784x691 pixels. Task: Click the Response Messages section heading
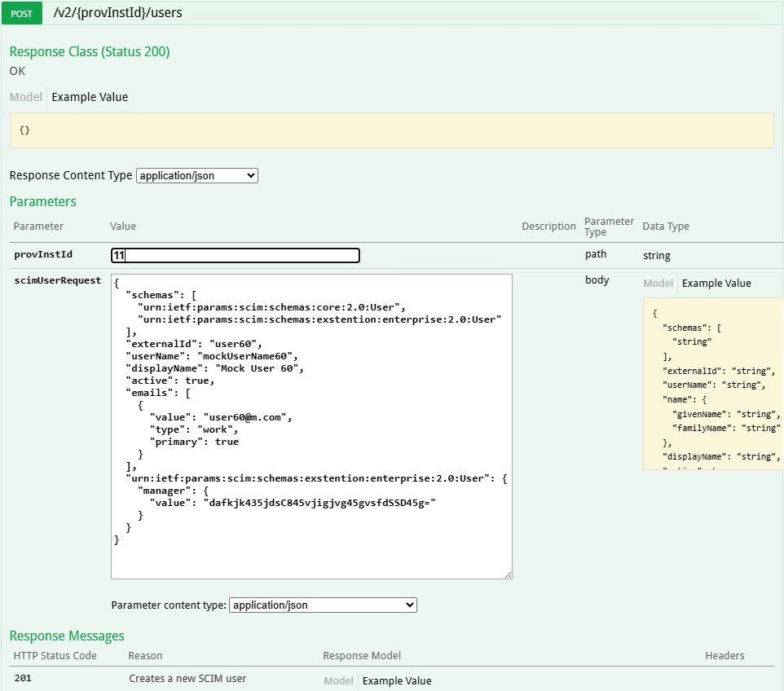click(x=67, y=636)
